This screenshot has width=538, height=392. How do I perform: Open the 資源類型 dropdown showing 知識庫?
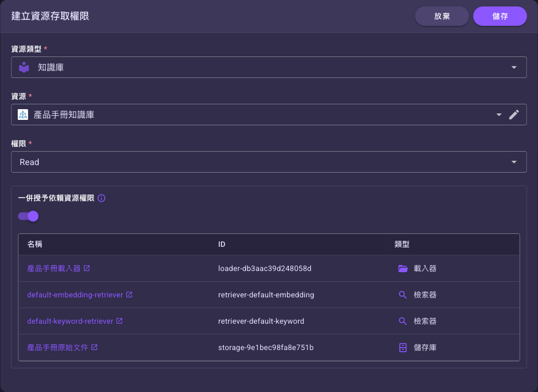269,67
